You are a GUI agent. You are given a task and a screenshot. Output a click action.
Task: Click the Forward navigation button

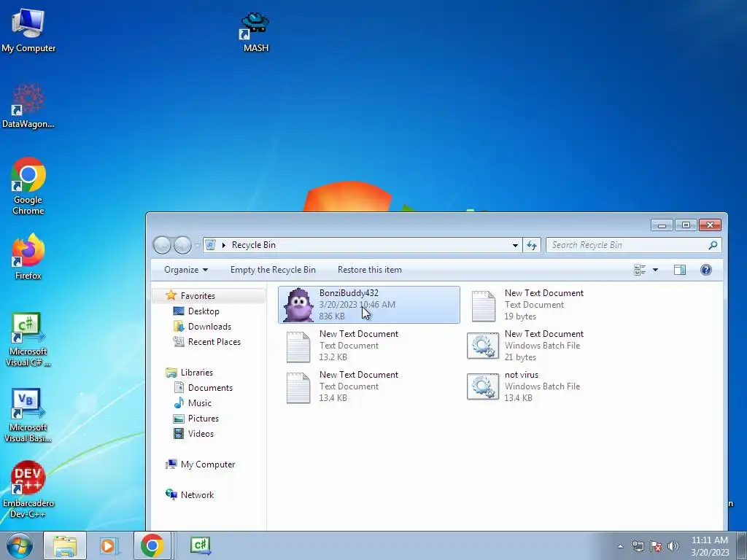[x=182, y=245]
